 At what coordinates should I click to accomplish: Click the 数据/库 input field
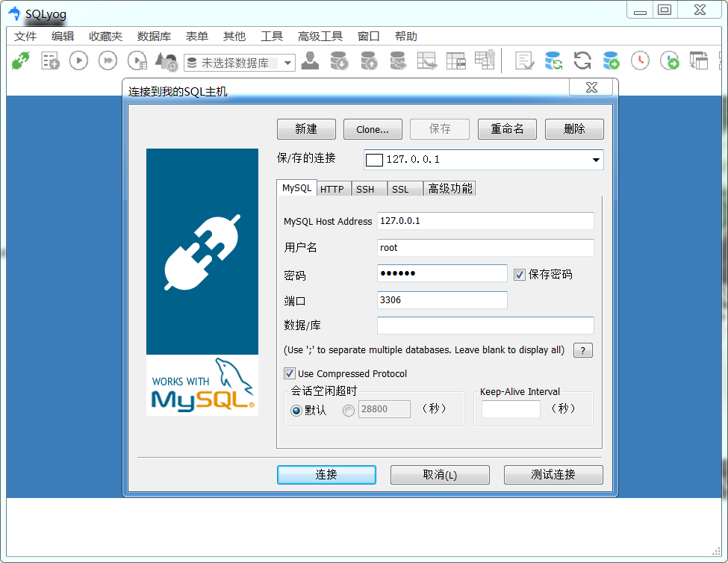(x=485, y=326)
